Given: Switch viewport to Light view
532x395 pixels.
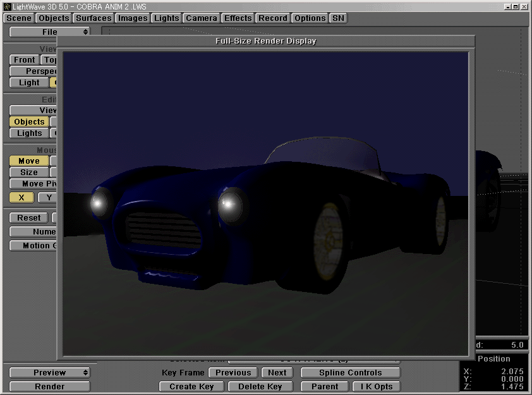Looking at the screenshot, I should click(x=28, y=82).
